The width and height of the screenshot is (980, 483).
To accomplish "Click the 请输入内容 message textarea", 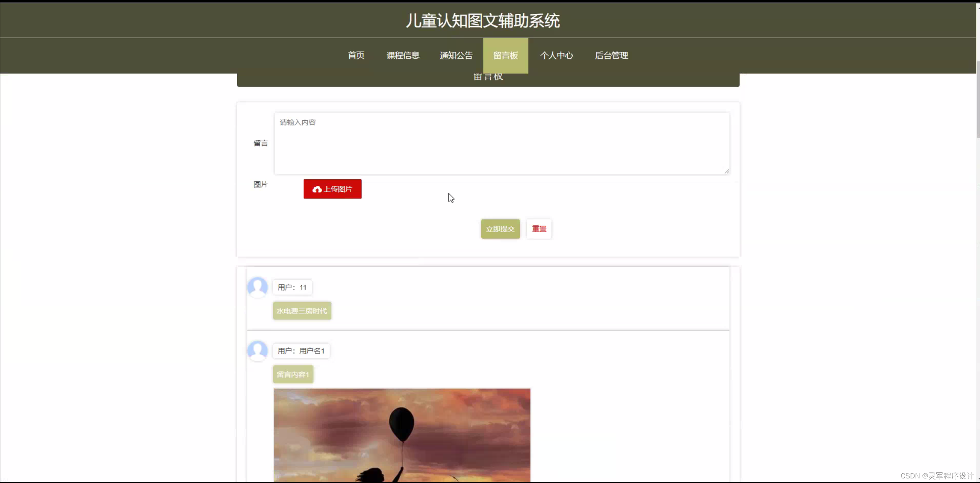I will click(x=501, y=143).
